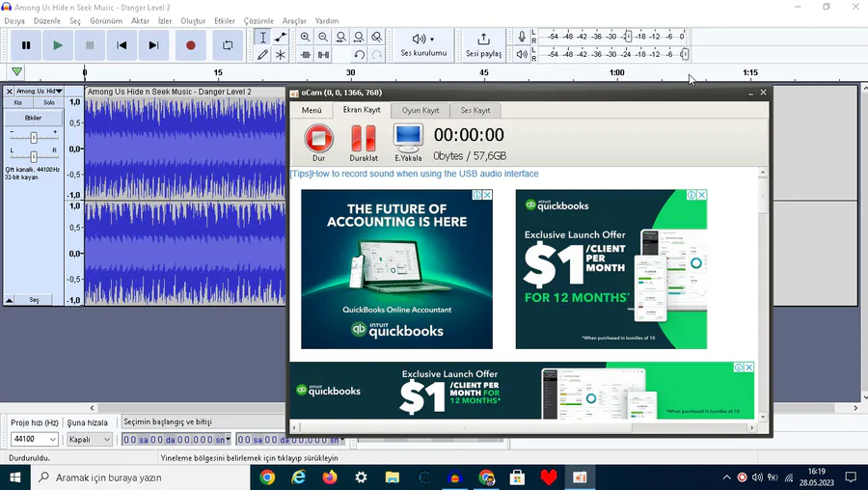The height and width of the screenshot is (490, 868).
Task: Start recording with red Record button
Action: coord(190,45)
